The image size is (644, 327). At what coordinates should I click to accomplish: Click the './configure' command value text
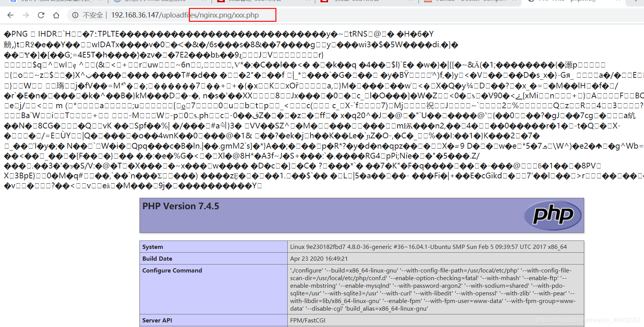[x=433, y=290]
